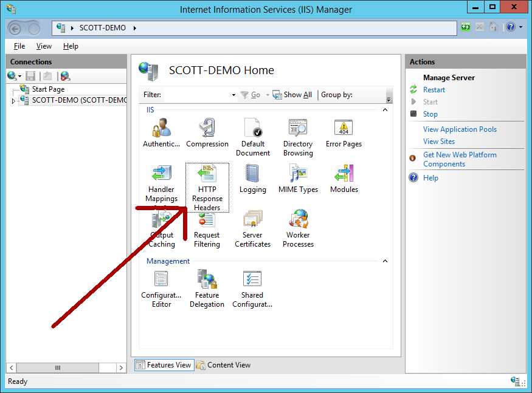Open the File menu
Viewport: 532px width, 393px height.
click(x=19, y=46)
